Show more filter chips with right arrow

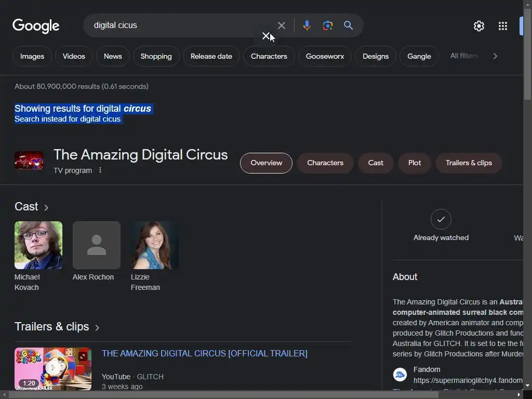(x=495, y=56)
